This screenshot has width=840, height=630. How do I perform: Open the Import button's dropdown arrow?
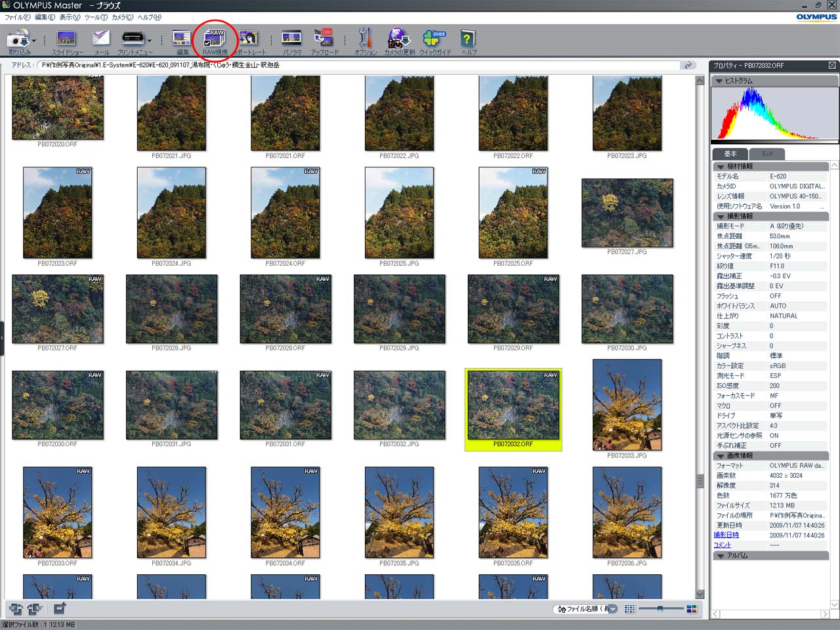point(34,41)
